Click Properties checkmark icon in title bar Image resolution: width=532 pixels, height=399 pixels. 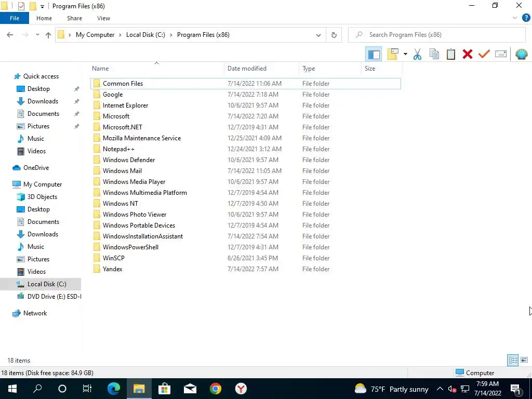21,6
